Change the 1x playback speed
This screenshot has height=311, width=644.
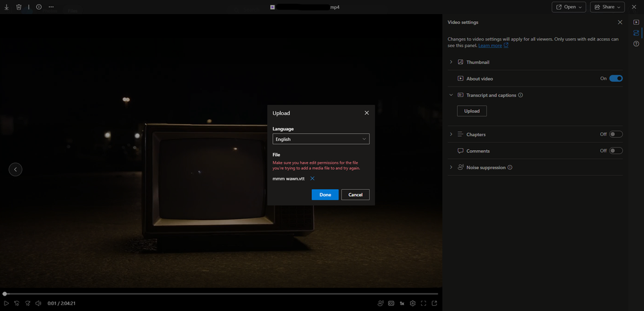click(x=402, y=303)
